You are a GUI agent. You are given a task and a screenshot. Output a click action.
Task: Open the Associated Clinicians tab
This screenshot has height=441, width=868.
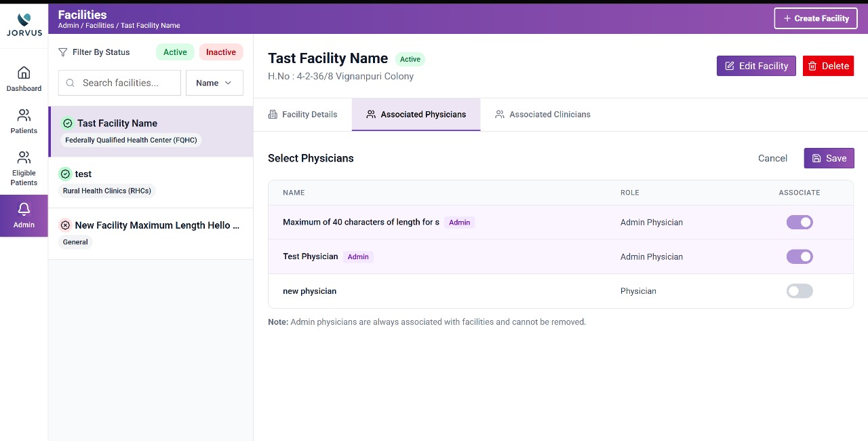pyautogui.click(x=542, y=114)
